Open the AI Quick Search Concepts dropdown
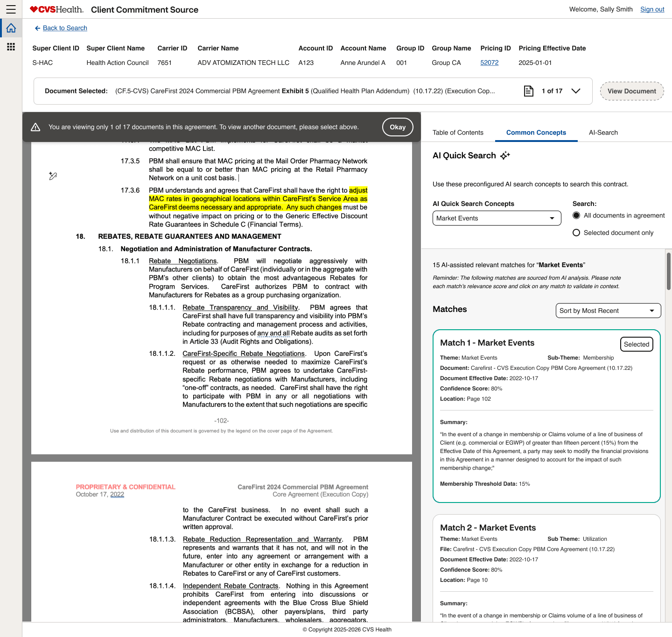Image resolution: width=672 pixels, height=637 pixels. coord(497,218)
